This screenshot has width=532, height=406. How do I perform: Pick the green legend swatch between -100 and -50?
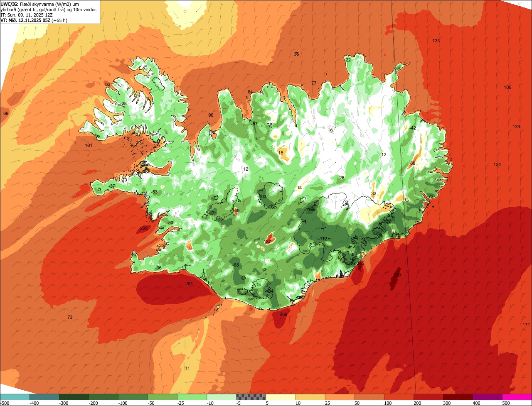click(133, 397)
